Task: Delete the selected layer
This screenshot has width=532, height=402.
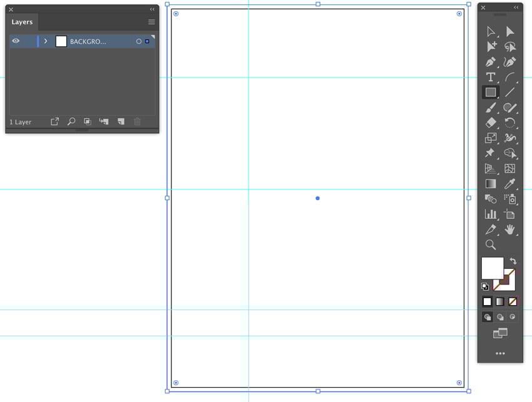Action: tap(137, 121)
